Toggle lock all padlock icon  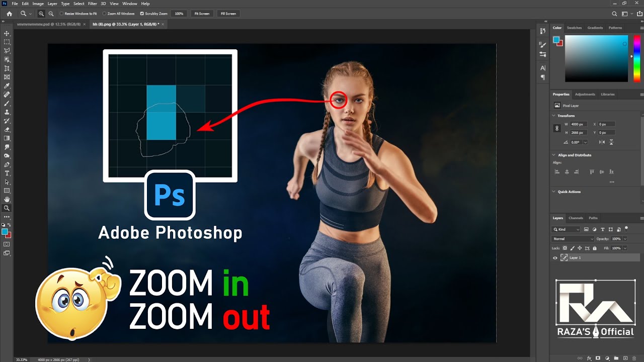[x=595, y=248]
